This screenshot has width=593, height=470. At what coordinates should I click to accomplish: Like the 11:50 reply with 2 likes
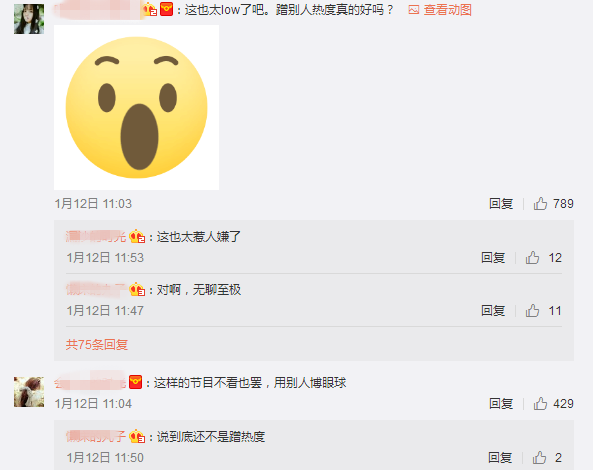(x=539, y=458)
